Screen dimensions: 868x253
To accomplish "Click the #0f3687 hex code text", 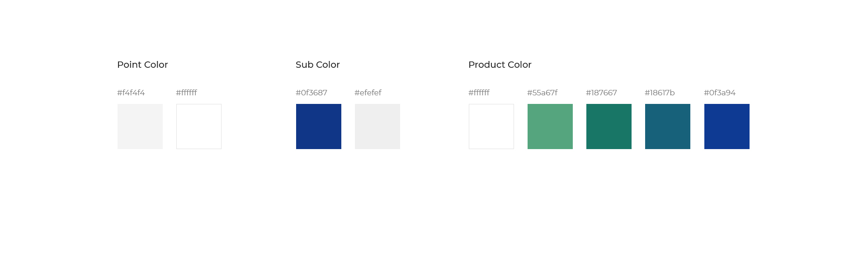I will [311, 93].
